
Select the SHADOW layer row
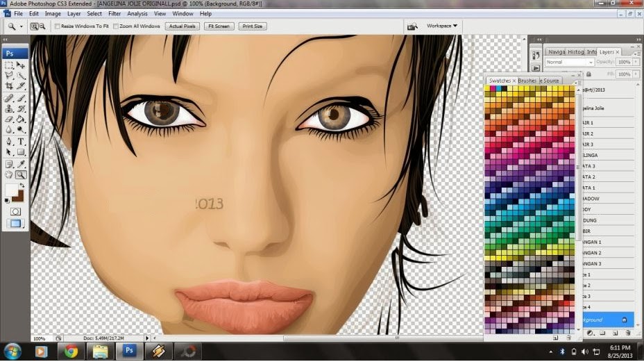click(x=608, y=199)
